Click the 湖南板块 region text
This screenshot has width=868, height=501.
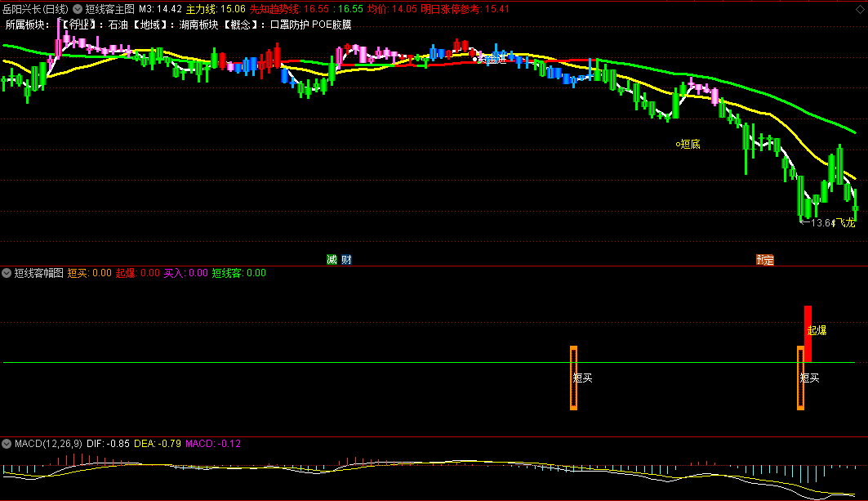(198, 25)
